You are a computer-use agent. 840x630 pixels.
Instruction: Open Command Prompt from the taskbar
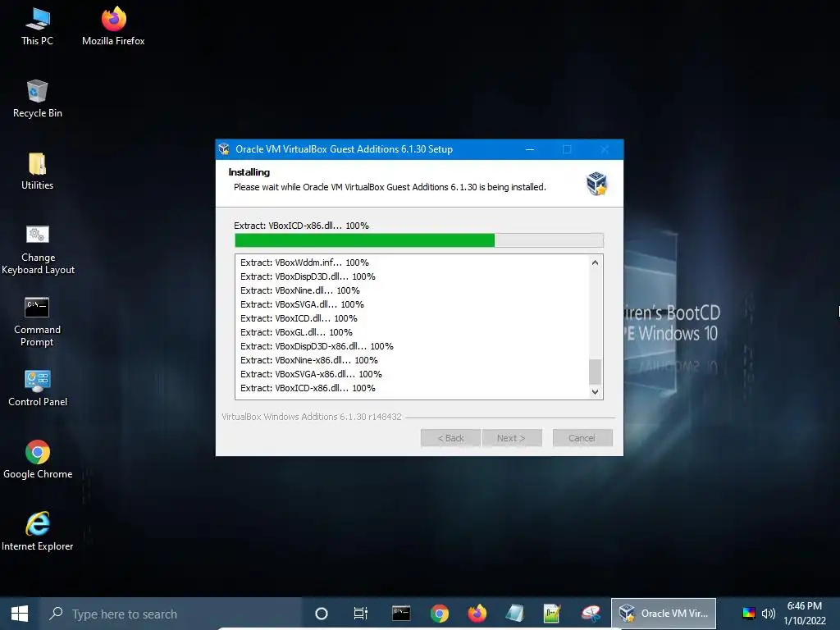[400, 614]
